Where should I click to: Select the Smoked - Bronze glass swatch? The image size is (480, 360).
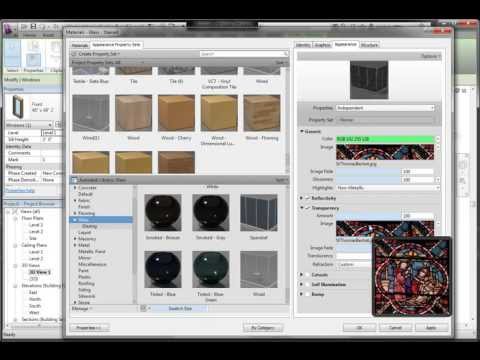tap(163, 213)
